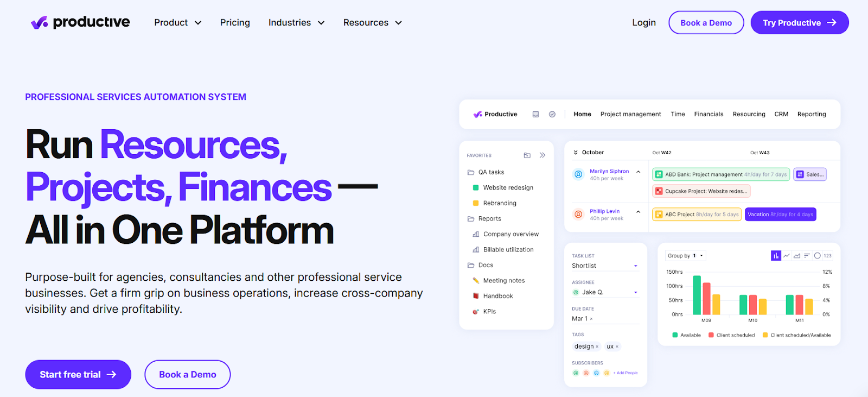Click the add folder icon beside Favorites
Image resolution: width=868 pixels, height=397 pixels.
(x=527, y=155)
